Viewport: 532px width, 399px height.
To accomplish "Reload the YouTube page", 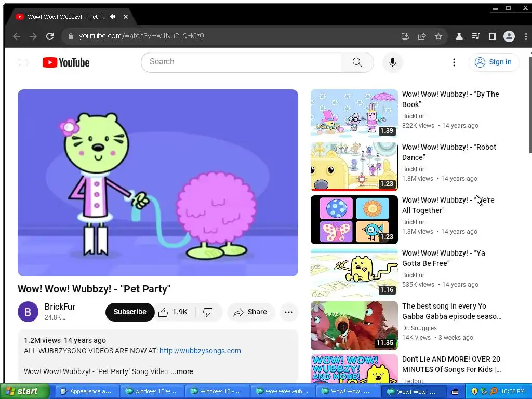I will click(x=50, y=36).
